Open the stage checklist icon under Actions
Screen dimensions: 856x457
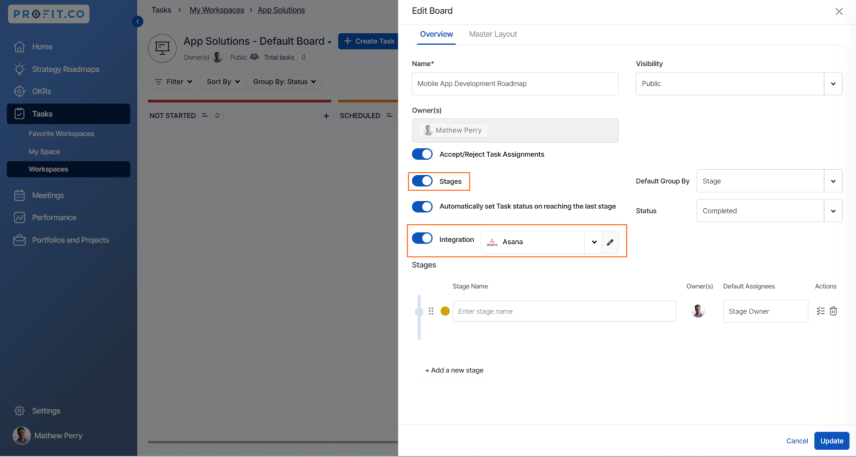point(821,311)
